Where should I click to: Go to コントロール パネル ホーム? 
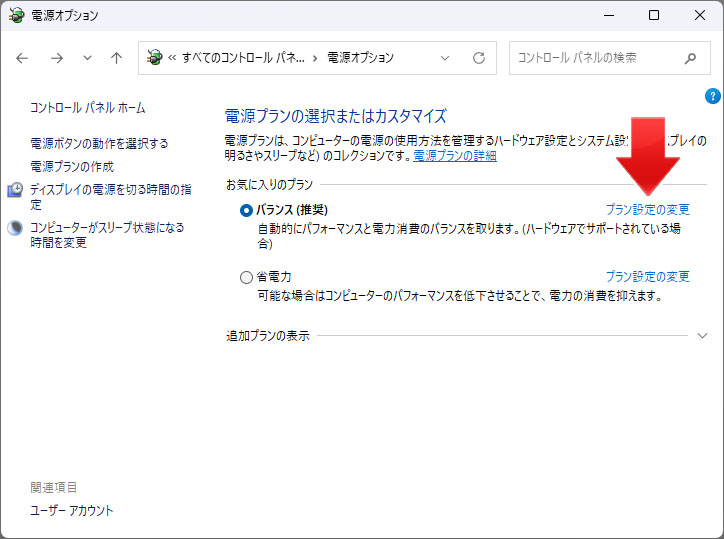(x=87, y=108)
